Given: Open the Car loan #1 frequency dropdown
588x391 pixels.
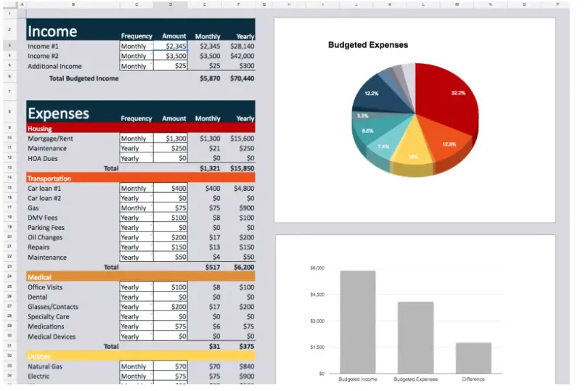Looking at the screenshot, I should tap(136, 188).
